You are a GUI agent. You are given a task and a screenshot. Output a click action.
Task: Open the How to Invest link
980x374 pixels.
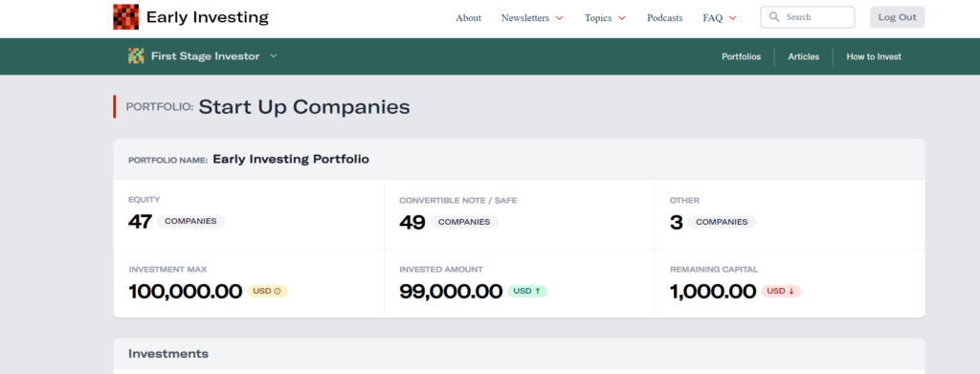click(874, 56)
